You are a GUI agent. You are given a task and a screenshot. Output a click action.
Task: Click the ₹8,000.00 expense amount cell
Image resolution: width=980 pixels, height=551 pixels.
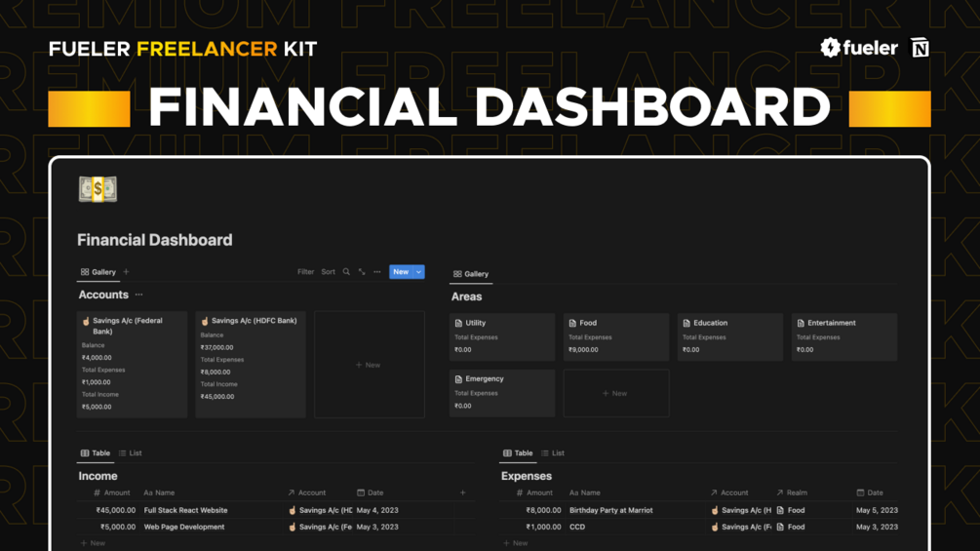(543, 510)
